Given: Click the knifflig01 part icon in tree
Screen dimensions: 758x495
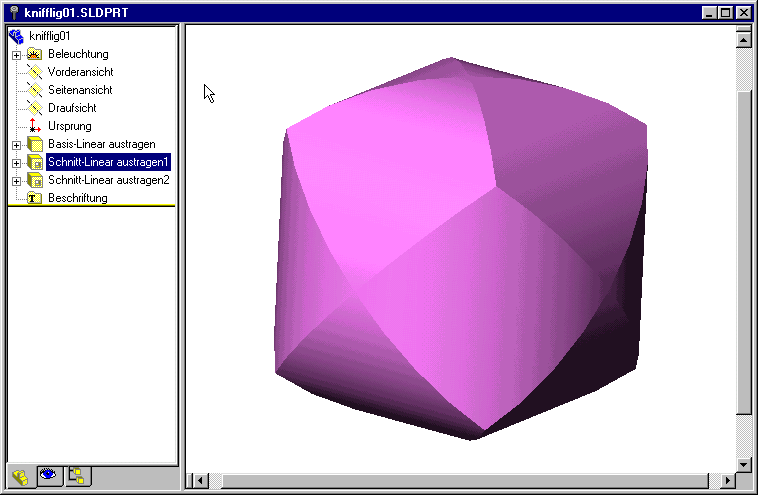Looking at the screenshot, I should 16,36.
